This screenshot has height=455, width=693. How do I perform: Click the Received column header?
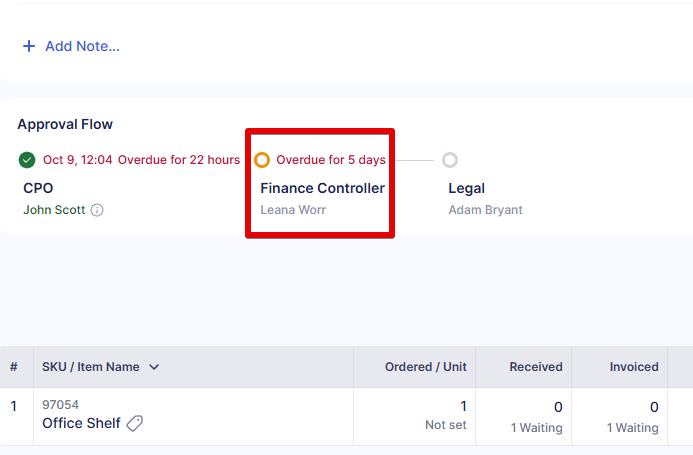pyautogui.click(x=535, y=367)
